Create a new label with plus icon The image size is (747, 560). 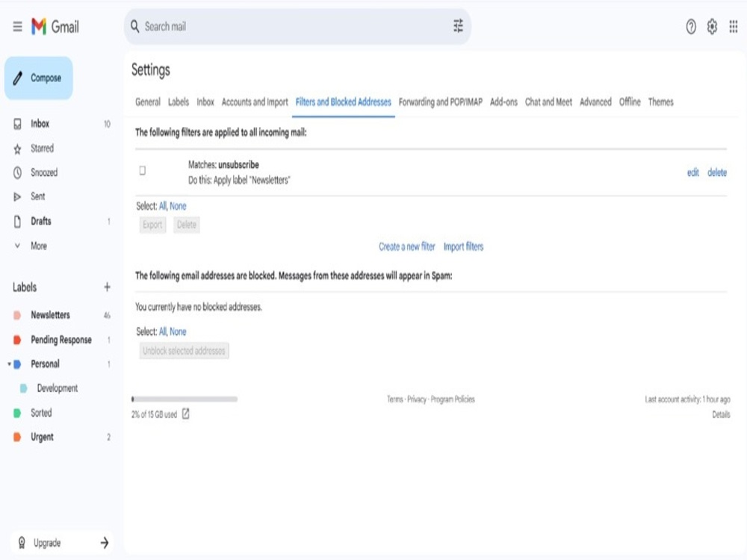point(107,287)
